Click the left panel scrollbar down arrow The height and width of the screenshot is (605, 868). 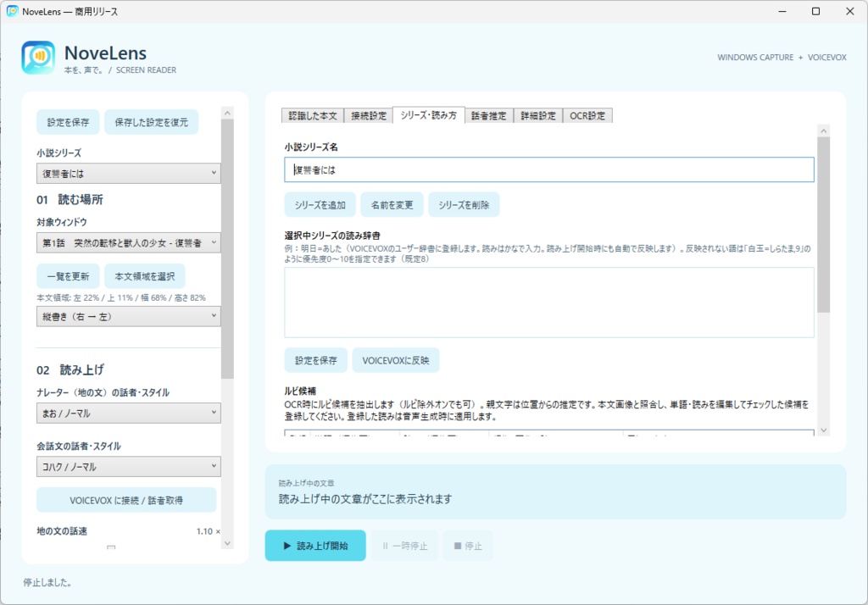tap(227, 543)
